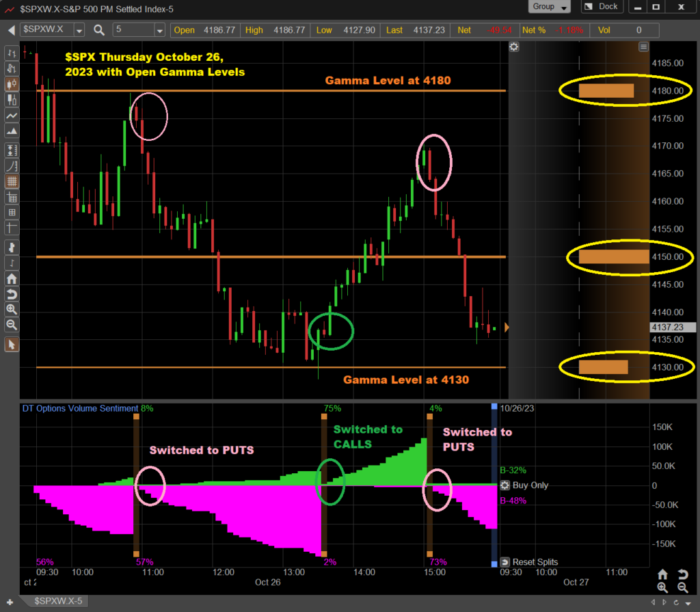Click the home icon in left toolbar
Screen dimensions: 700x612
12,278
